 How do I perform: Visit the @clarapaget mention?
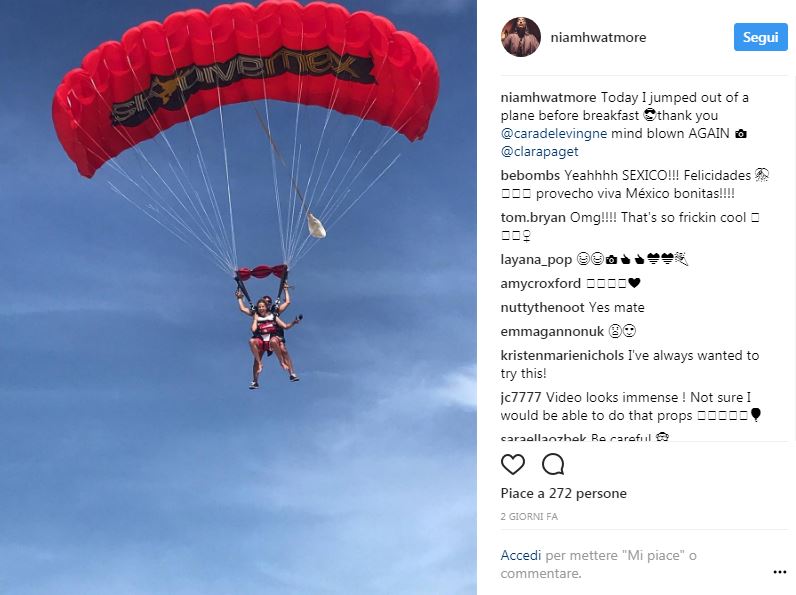pos(539,152)
